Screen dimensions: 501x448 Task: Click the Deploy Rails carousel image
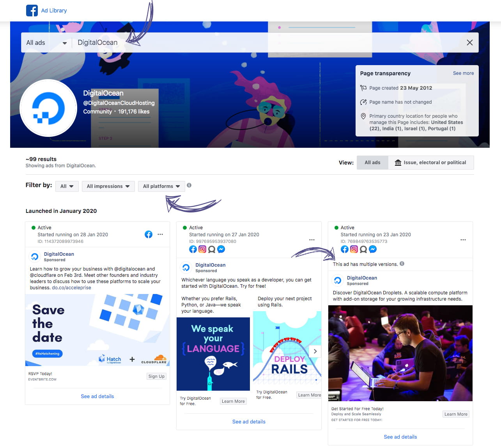point(287,348)
